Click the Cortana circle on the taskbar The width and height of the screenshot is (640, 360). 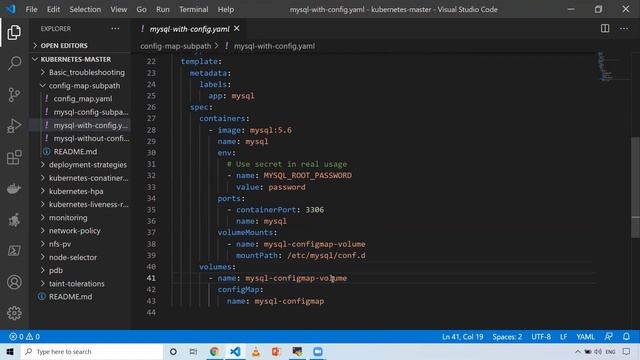pos(173,351)
